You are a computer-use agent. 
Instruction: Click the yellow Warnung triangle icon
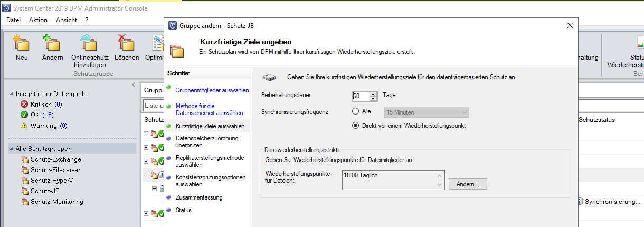24,126
